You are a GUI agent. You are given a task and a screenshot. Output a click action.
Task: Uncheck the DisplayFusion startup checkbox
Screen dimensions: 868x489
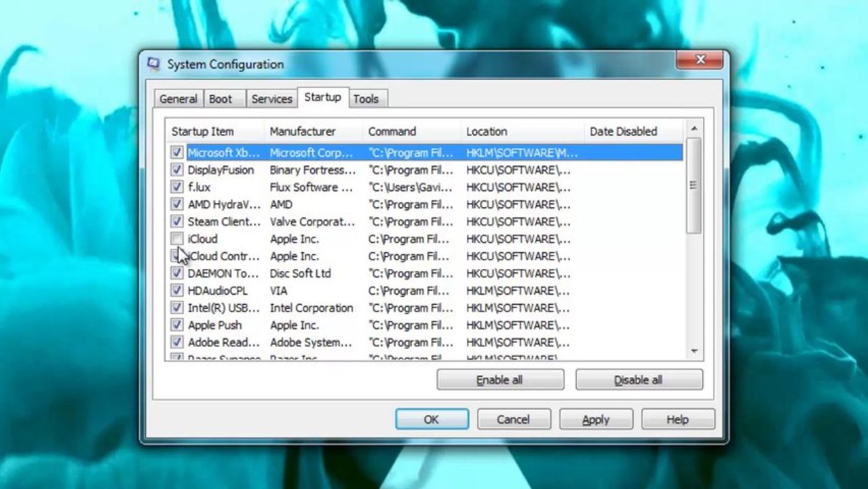(177, 170)
